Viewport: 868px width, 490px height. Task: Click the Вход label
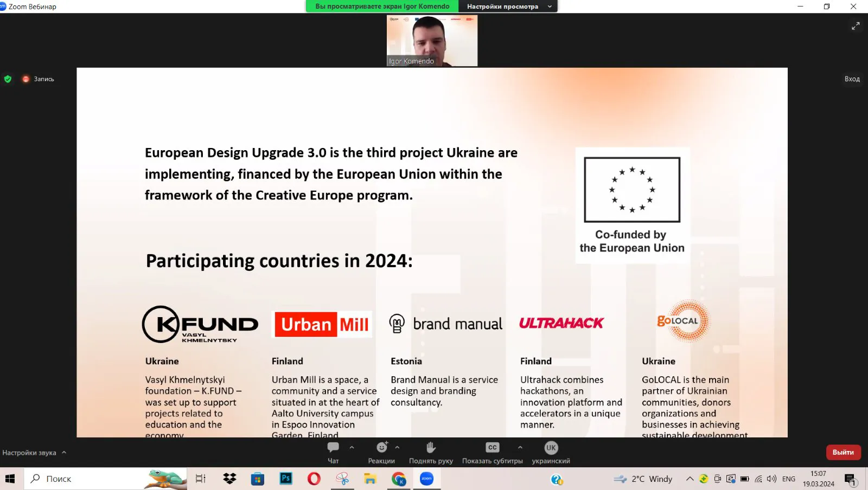coord(852,79)
